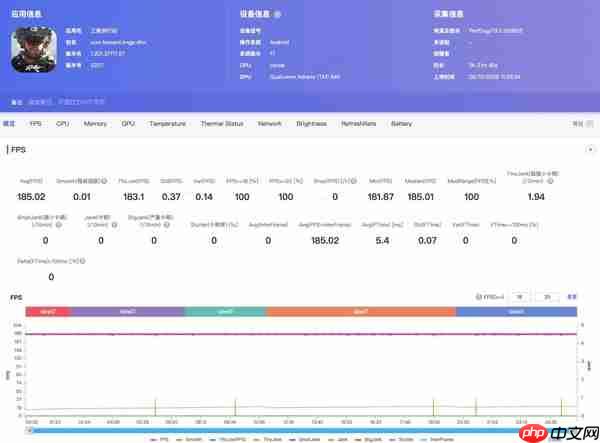
Task: Select the teal label segment above chart
Action: click(226, 312)
